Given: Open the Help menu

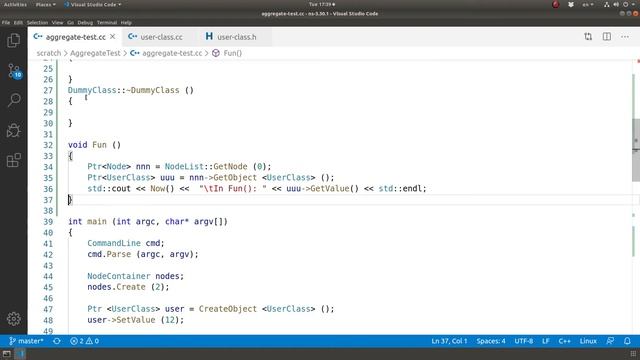Looking at the screenshot, I should (x=126, y=22).
